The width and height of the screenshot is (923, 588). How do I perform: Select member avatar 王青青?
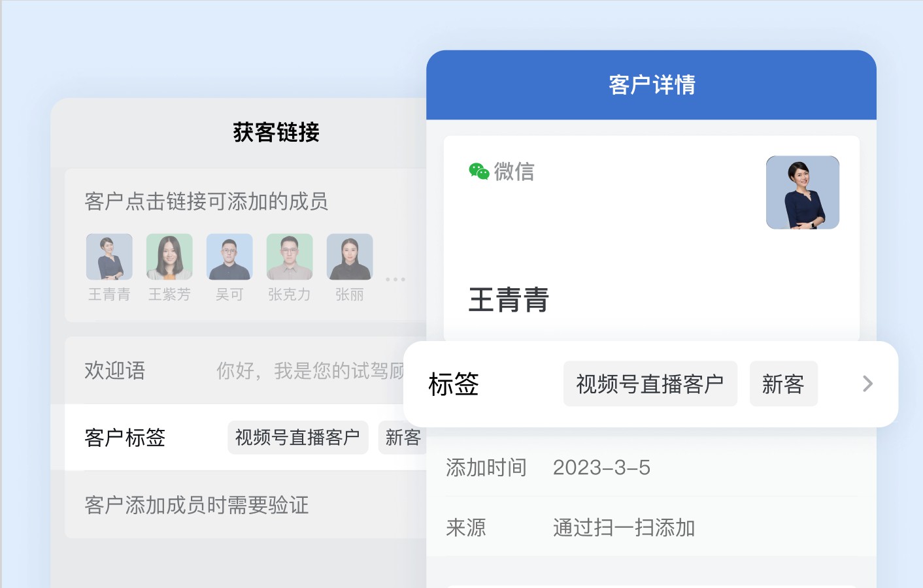[x=109, y=257]
